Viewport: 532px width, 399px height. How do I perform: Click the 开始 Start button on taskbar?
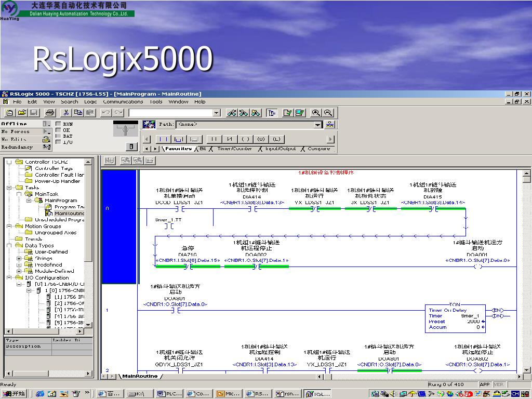click(14, 394)
